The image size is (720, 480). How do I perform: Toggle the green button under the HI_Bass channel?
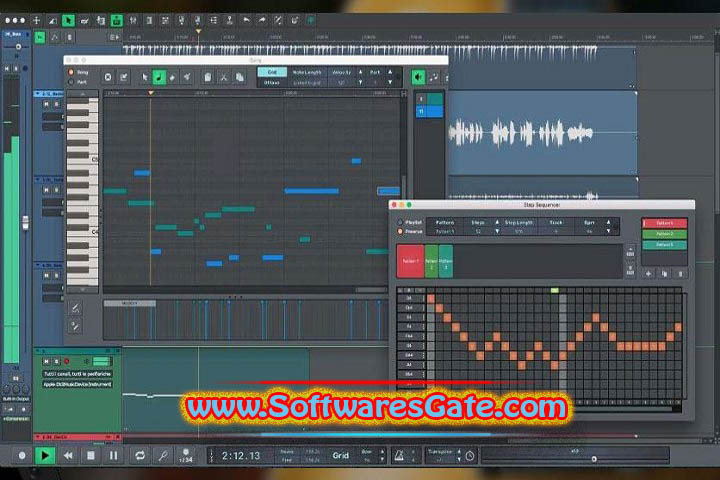coord(40,38)
